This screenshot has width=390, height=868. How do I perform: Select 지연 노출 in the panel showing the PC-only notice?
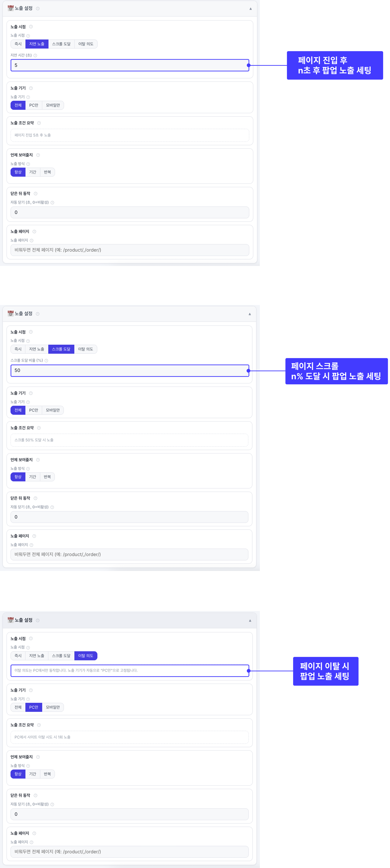click(37, 656)
